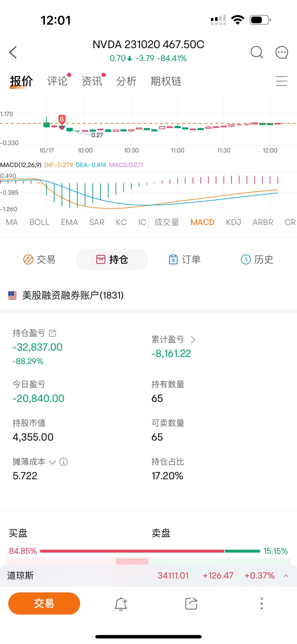Tap the Wi-Fi status bar icon
This screenshot has width=297, height=644.
[238, 20]
